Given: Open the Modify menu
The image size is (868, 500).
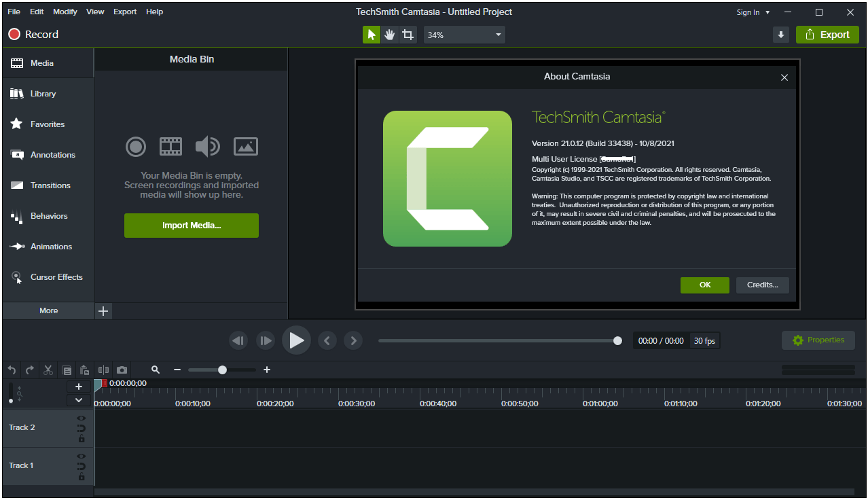Looking at the screenshot, I should click(65, 12).
